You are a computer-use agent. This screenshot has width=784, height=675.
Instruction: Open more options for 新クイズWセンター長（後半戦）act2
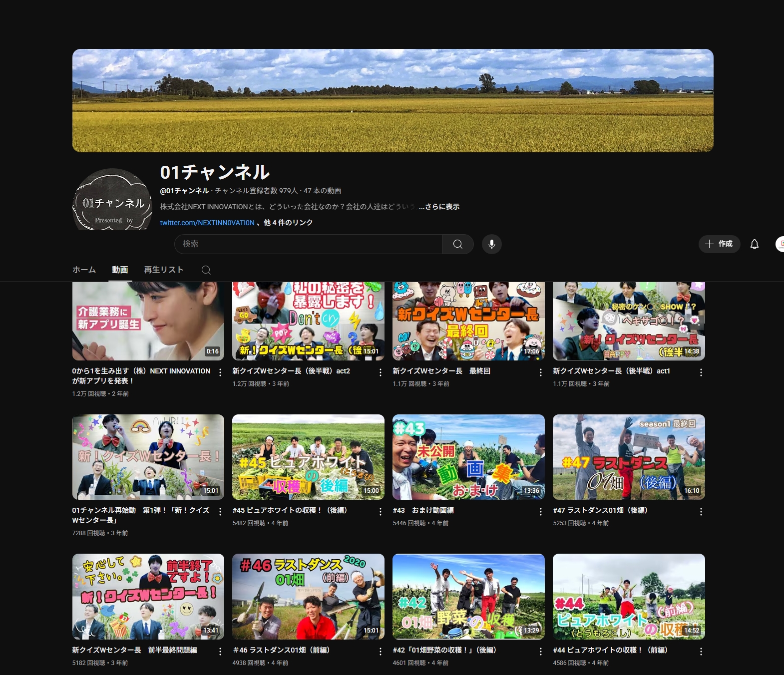coord(381,372)
